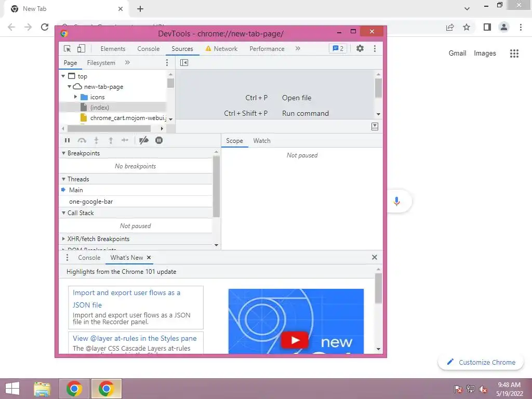
Task: Show more DevTools panels chevron
Action: [298, 48]
